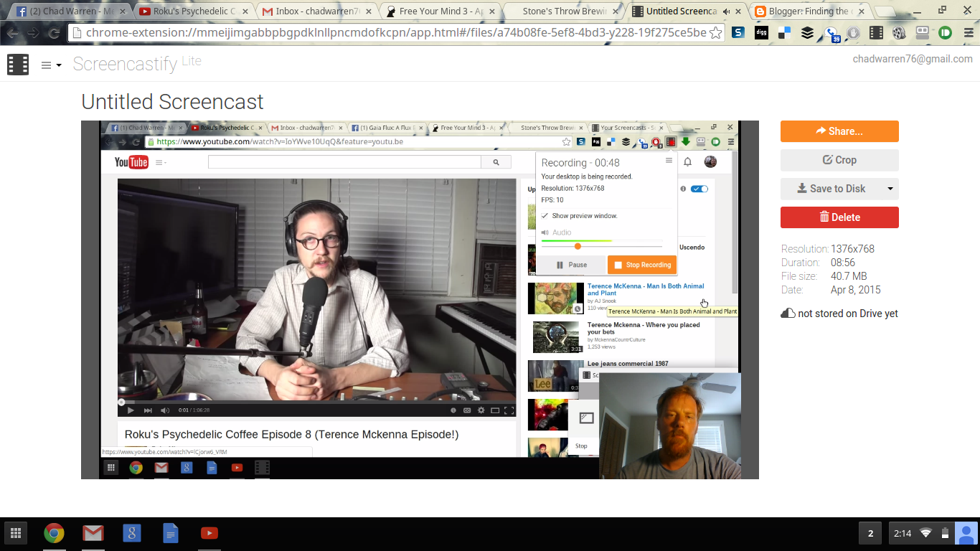This screenshot has width=980, height=551.
Task: Click the 08:56 duration value
Action: tap(843, 263)
